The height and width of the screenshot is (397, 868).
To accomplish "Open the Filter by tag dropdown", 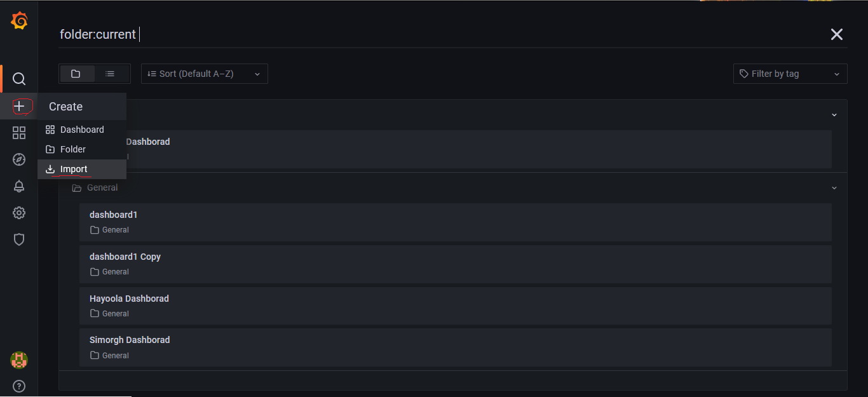I will tap(790, 74).
